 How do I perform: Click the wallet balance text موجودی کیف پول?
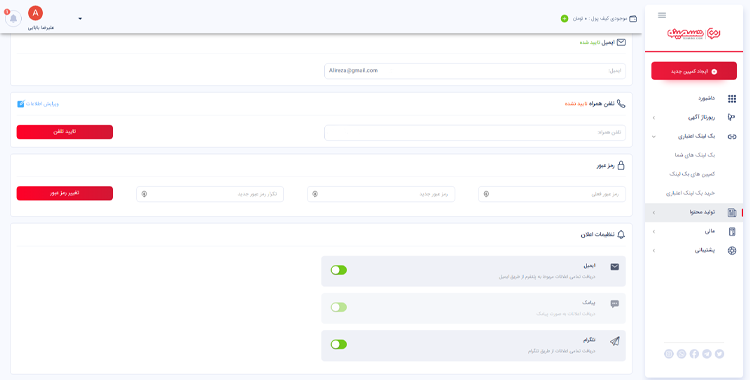click(x=599, y=19)
